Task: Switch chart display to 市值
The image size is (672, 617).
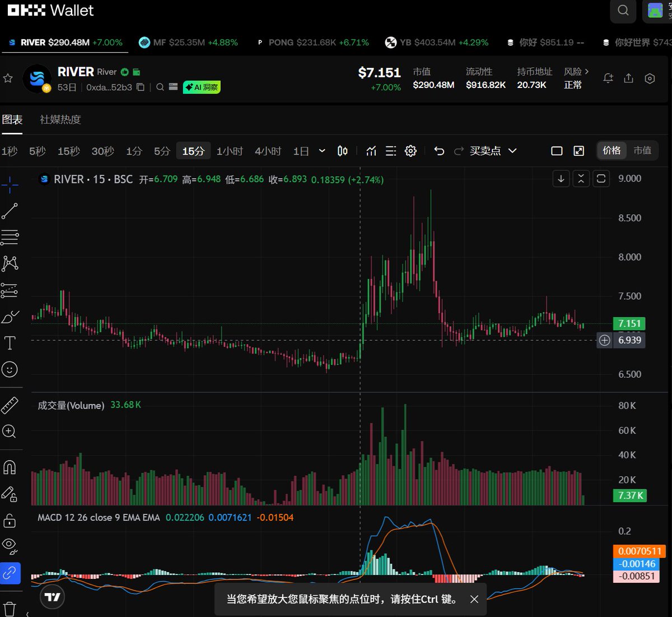Action: coord(642,150)
